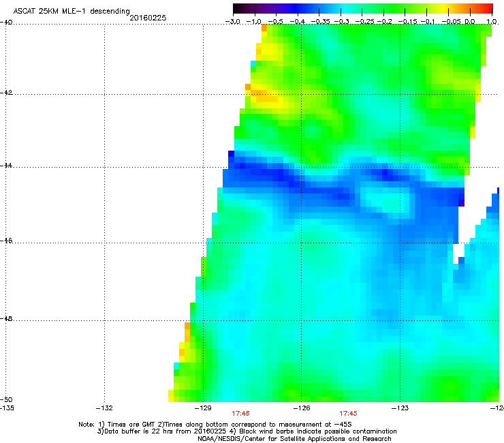
Task: Pick the red end of the color bar
Action: pos(489,9)
